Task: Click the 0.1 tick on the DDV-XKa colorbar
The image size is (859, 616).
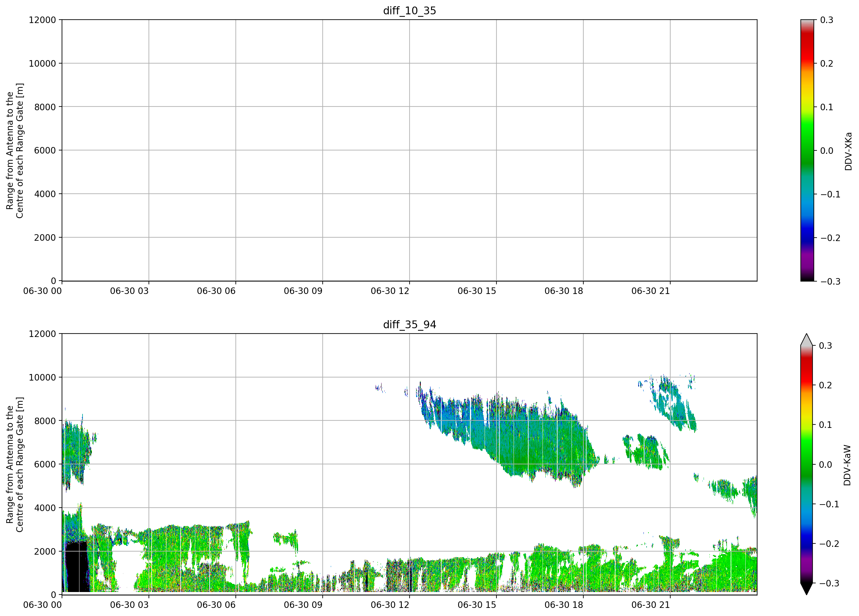Action: pyautogui.click(x=827, y=107)
